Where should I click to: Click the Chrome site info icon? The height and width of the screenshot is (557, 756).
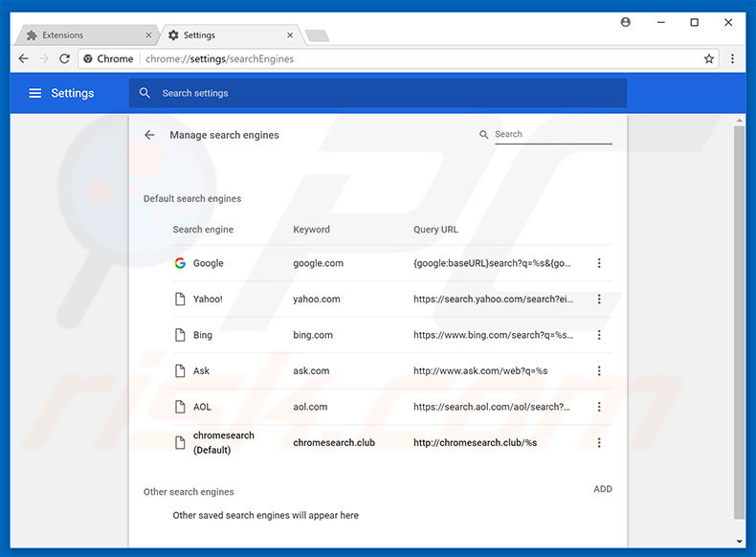tap(88, 58)
